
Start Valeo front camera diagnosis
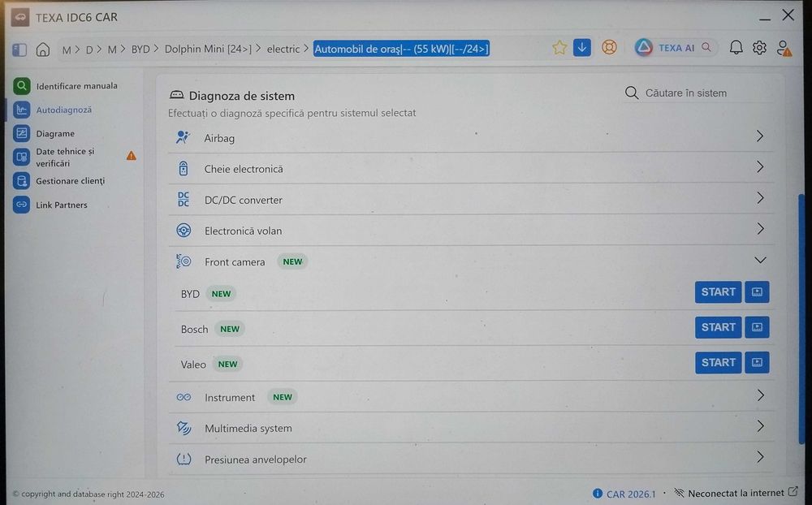pyautogui.click(x=719, y=363)
